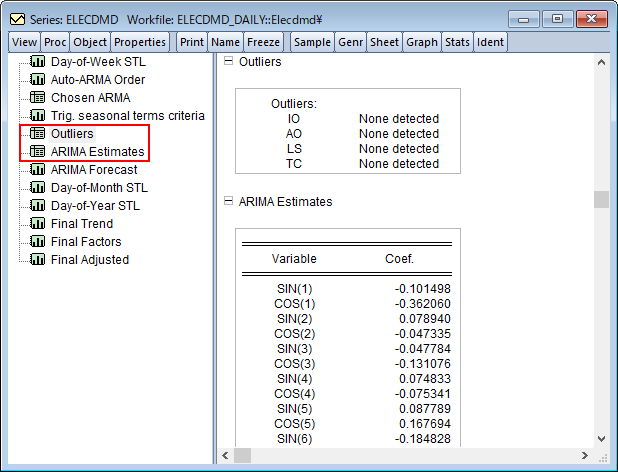Select Trig. seasonal terms criteria node

[128, 116]
